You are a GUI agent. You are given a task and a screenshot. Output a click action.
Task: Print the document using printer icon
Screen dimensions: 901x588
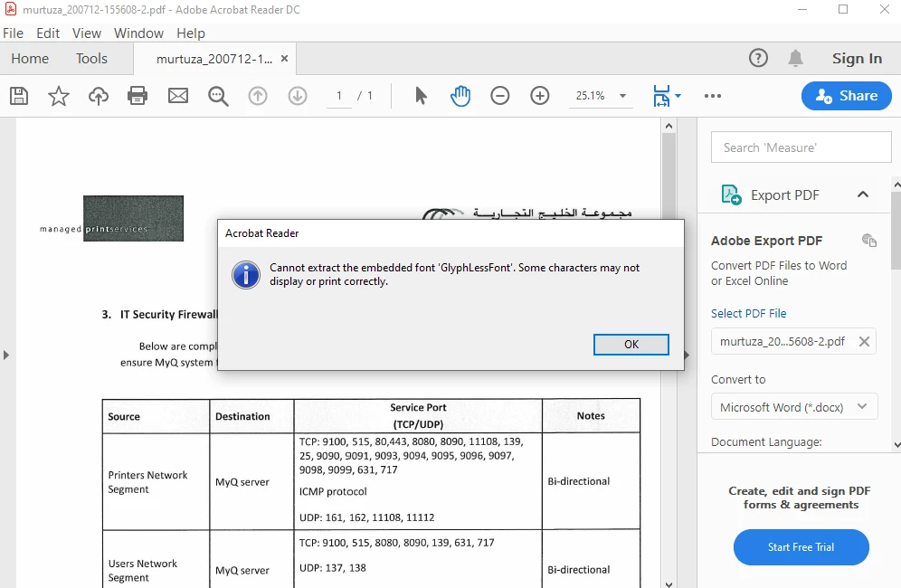point(138,95)
